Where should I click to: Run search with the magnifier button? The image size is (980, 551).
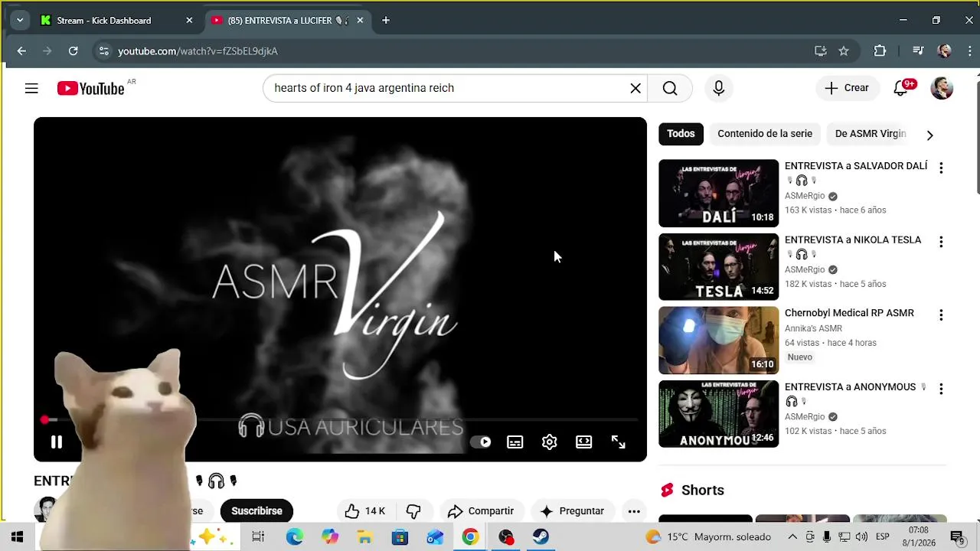(670, 88)
